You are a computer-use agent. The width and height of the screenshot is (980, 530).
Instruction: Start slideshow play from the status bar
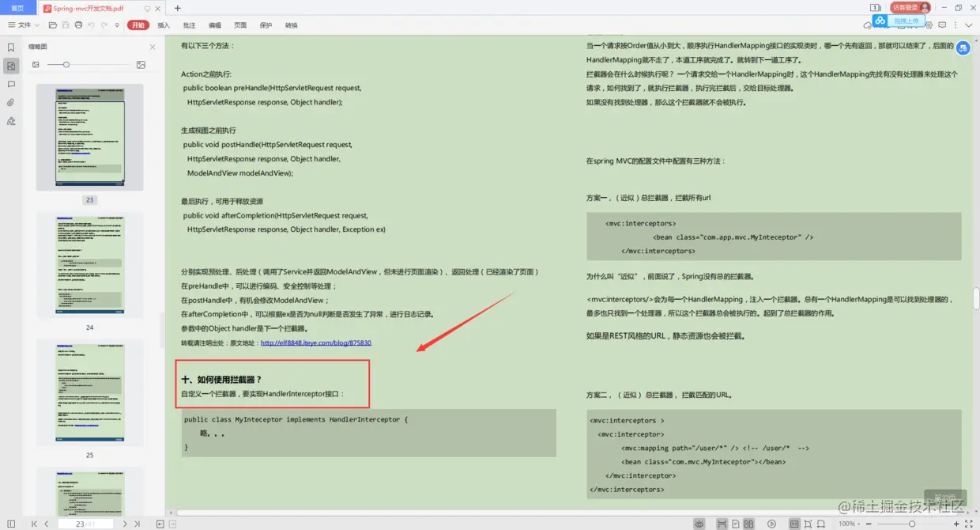coord(771,524)
